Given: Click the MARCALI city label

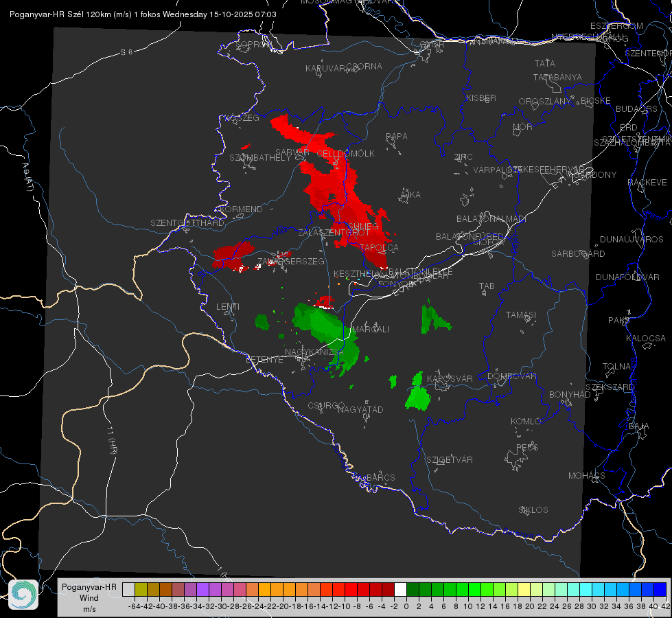Looking at the screenshot, I should pos(371,330).
